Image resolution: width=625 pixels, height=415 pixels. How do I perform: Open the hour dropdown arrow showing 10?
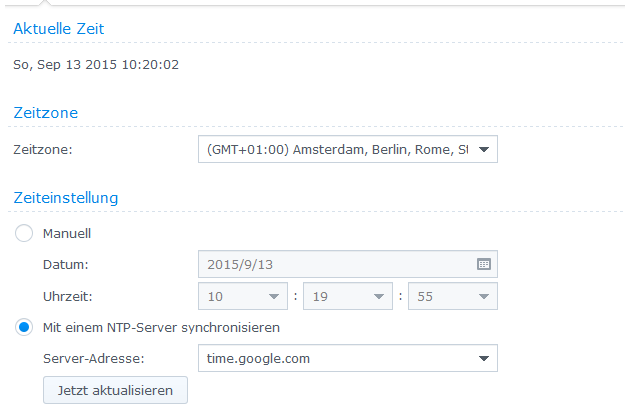coord(274,296)
